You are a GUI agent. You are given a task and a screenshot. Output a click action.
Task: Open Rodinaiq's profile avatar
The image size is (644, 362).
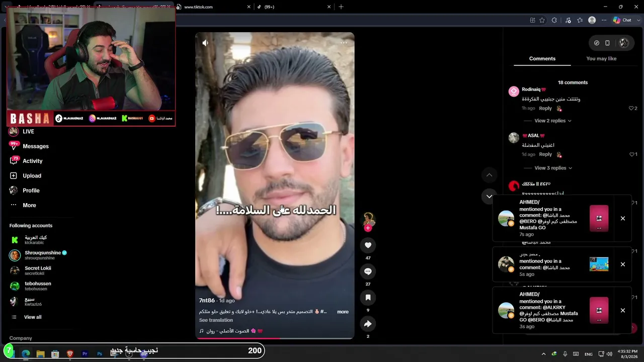[x=514, y=92]
